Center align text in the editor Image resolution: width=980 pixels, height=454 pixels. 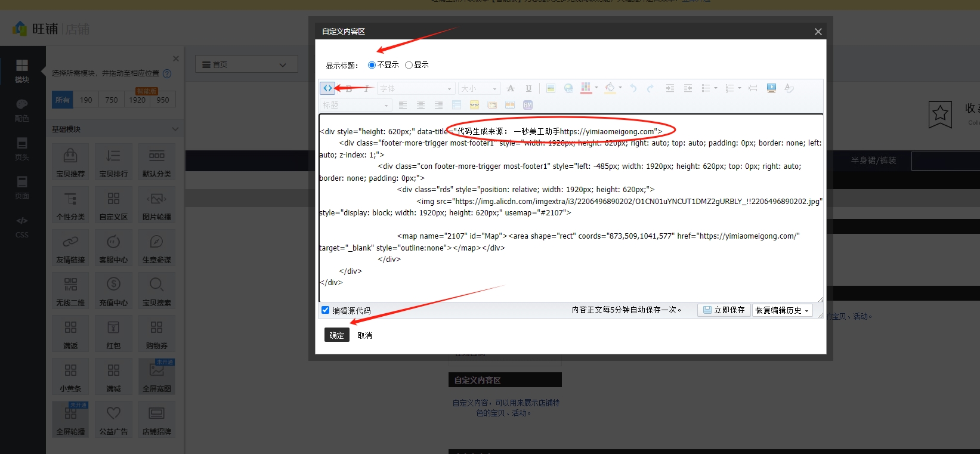click(421, 105)
